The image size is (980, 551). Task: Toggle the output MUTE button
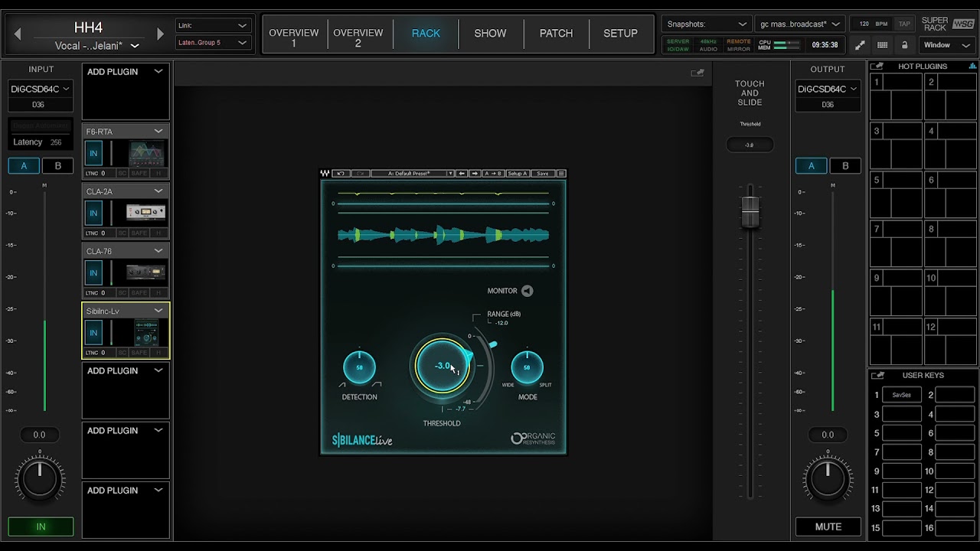click(x=828, y=527)
